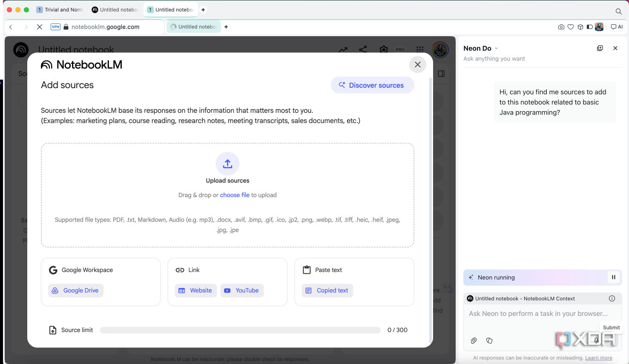Click the upload sources arrow icon

[x=228, y=163]
